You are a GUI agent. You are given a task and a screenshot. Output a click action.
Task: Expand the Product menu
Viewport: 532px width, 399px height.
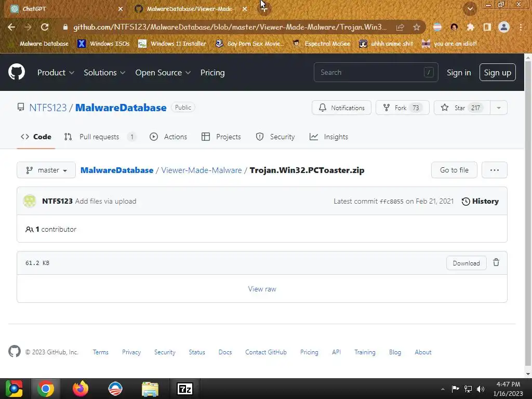point(56,73)
